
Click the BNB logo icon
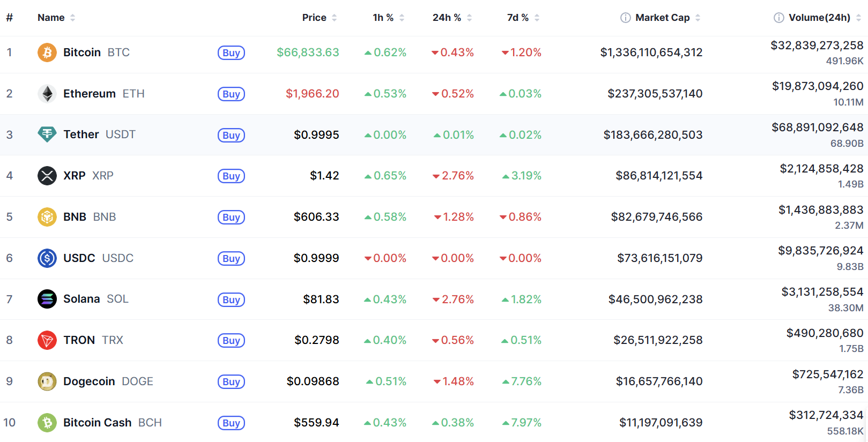point(47,217)
